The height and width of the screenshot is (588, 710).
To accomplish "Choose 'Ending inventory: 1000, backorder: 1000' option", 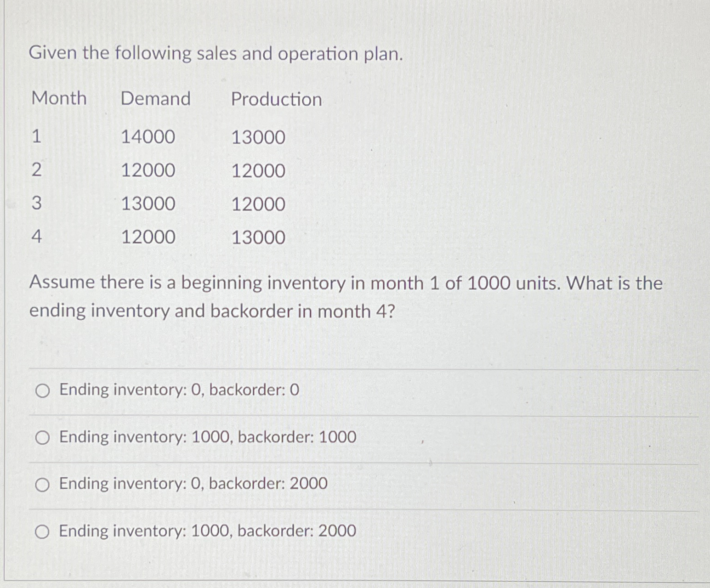I will [x=42, y=438].
